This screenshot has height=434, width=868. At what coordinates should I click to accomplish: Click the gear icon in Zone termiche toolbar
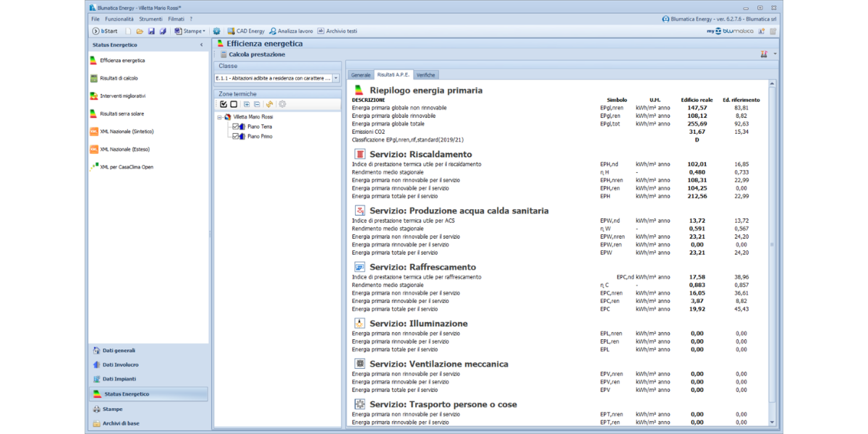coord(282,104)
